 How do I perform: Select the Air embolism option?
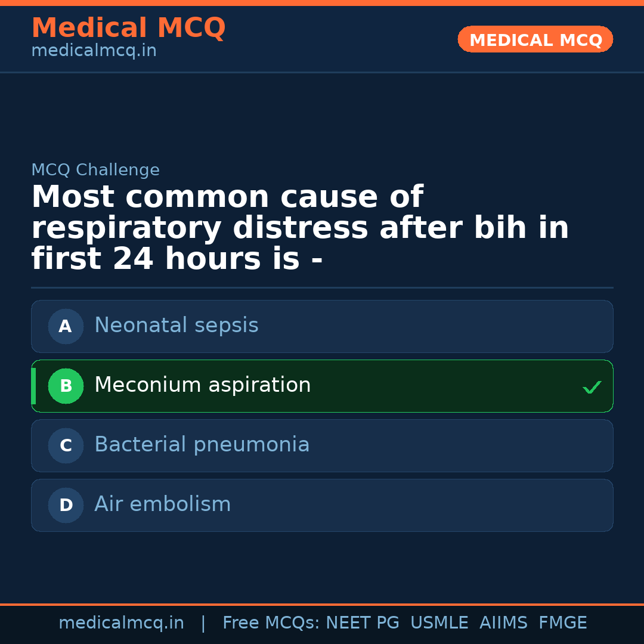click(x=163, y=504)
